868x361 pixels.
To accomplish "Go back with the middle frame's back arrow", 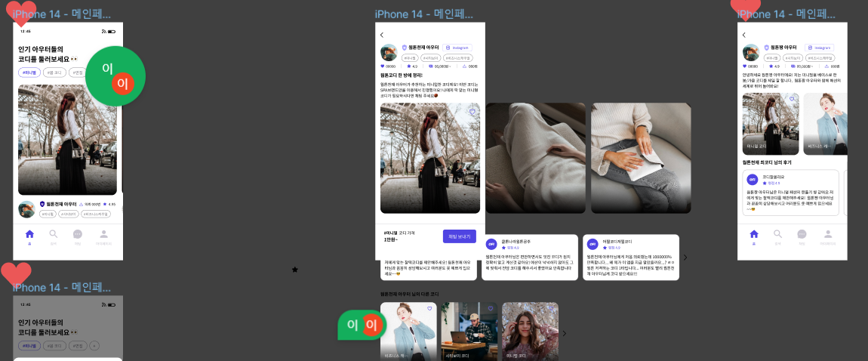I will [x=382, y=35].
